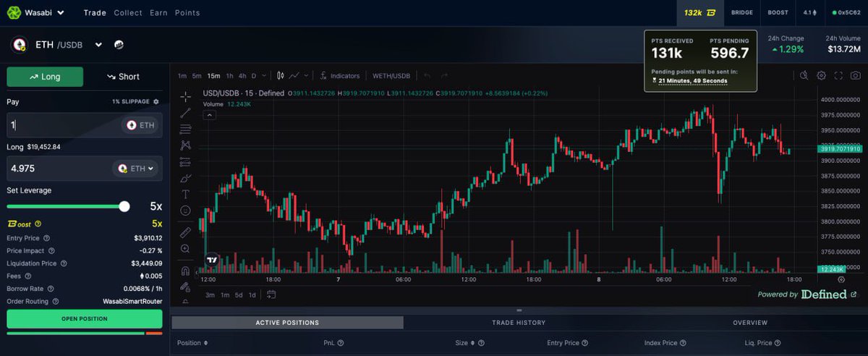The width and height of the screenshot is (868, 356).
Task: Select the pattern drawing tool
Action: (186, 145)
